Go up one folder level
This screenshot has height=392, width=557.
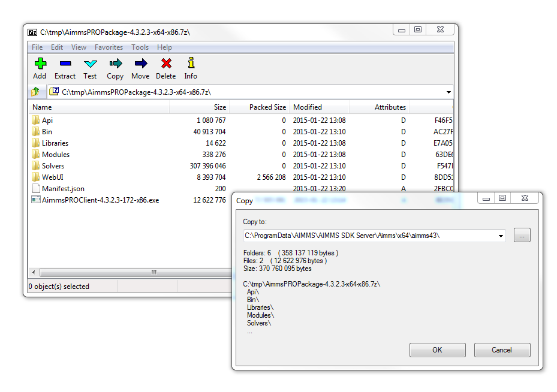click(35, 92)
